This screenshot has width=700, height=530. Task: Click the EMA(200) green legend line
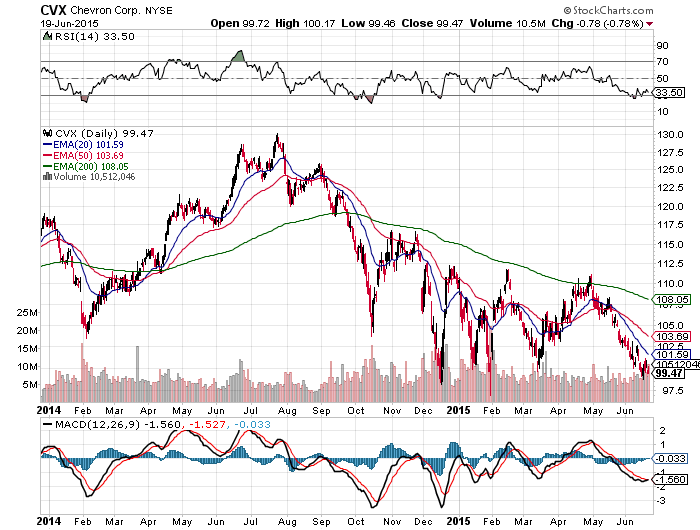pos(47,167)
